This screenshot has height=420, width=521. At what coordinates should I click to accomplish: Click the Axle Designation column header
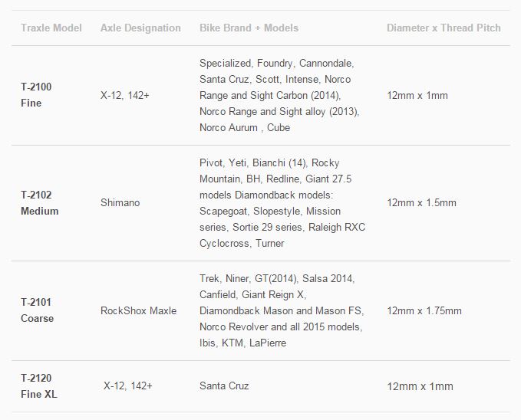pyautogui.click(x=140, y=28)
